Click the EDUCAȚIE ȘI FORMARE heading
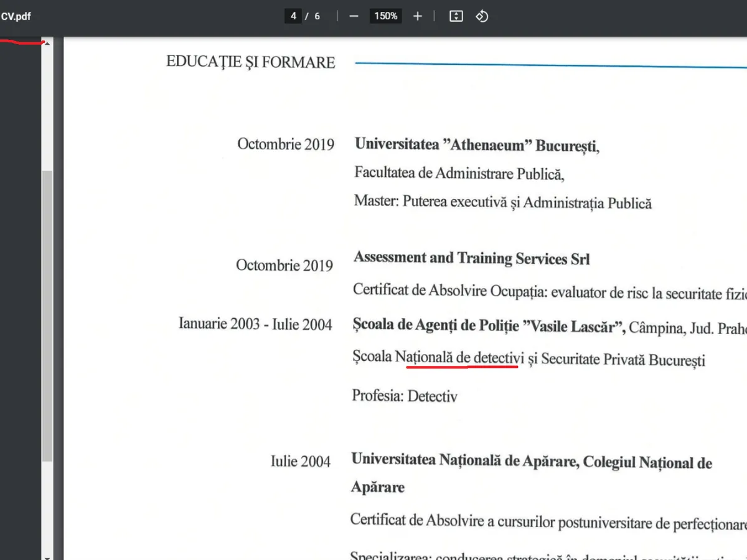This screenshot has height=560, width=747. (x=250, y=62)
